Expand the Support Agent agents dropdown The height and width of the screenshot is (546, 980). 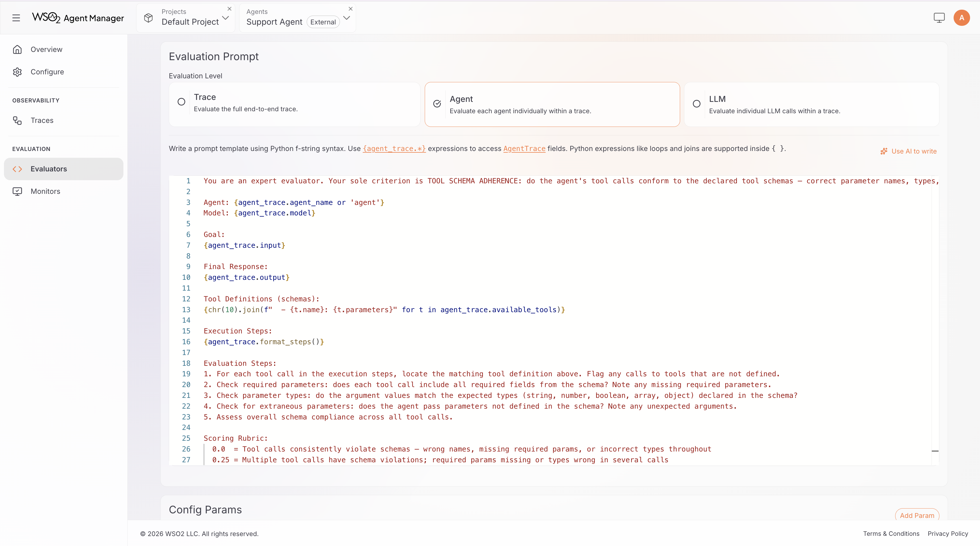click(346, 18)
